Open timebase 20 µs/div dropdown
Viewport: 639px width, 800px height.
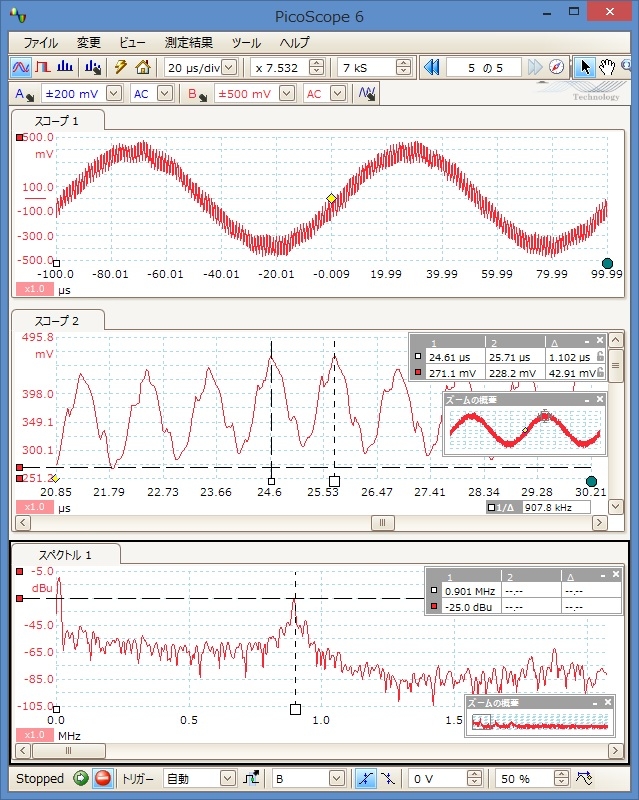[x=230, y=67]
